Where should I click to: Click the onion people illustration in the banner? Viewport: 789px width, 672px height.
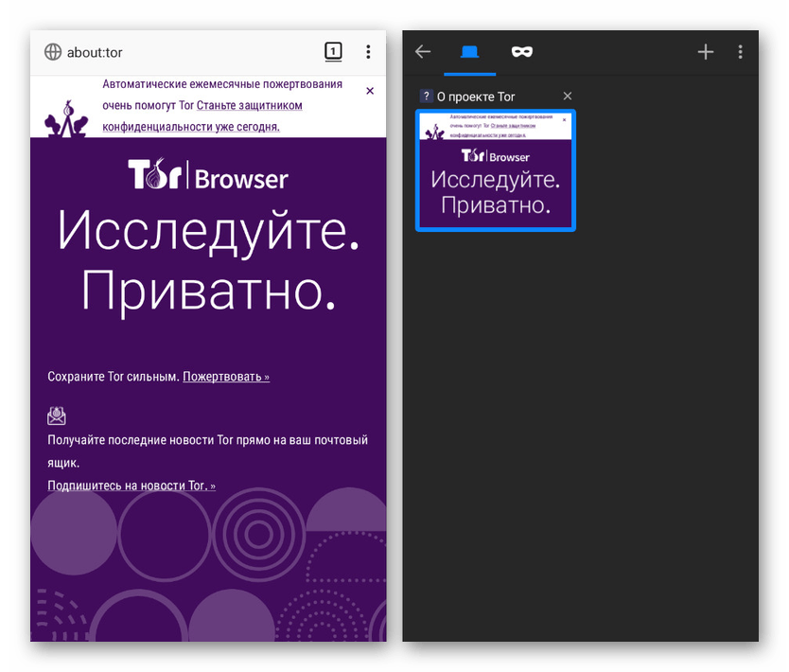coord(66,119)
